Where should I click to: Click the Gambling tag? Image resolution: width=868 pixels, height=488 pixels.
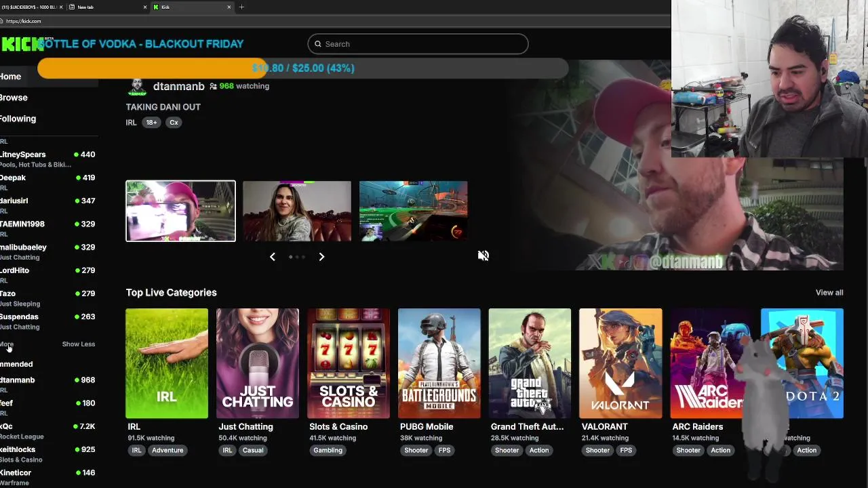(x=328, y=450)
